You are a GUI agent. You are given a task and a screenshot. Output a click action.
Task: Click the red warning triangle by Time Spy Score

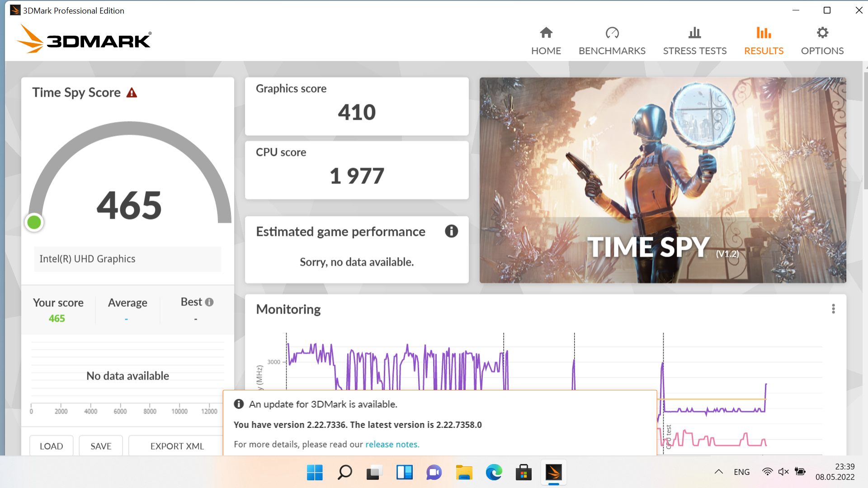[x=132, y=93]
